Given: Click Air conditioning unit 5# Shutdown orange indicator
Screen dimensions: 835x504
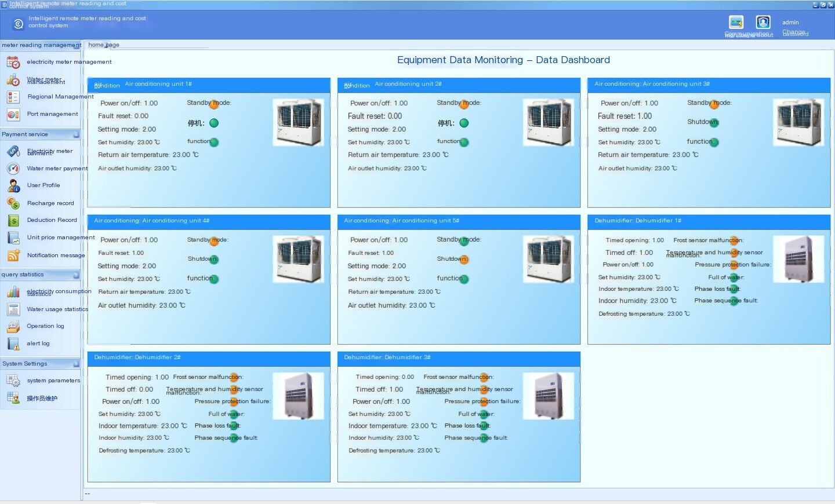Looking at the screenshot, I should coord(464,260).
